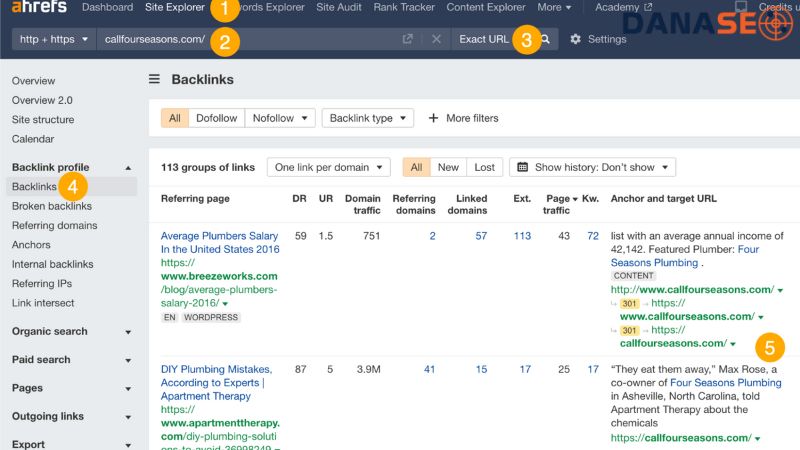
Task: Click calendar icon in Show history
Action: tap(522, 167)
